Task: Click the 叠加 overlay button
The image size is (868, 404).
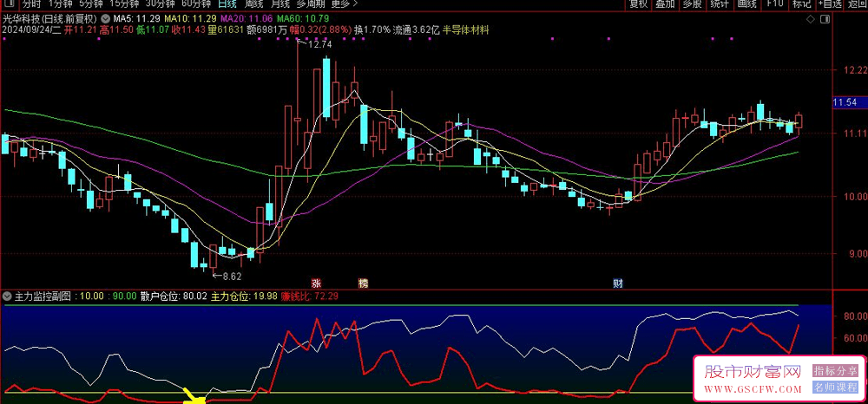Action: coord(665,4)
